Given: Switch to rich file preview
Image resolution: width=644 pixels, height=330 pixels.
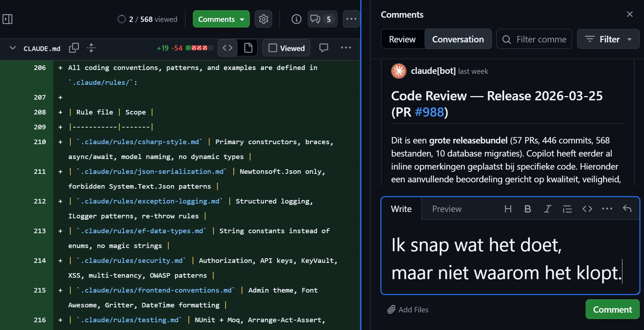Looking at the screenshot, I should 248,48.
